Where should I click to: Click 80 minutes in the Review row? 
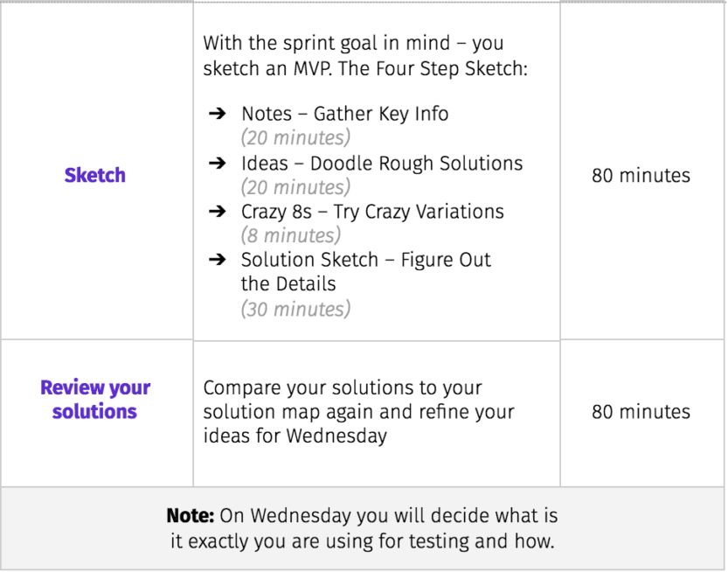(641, 411)
